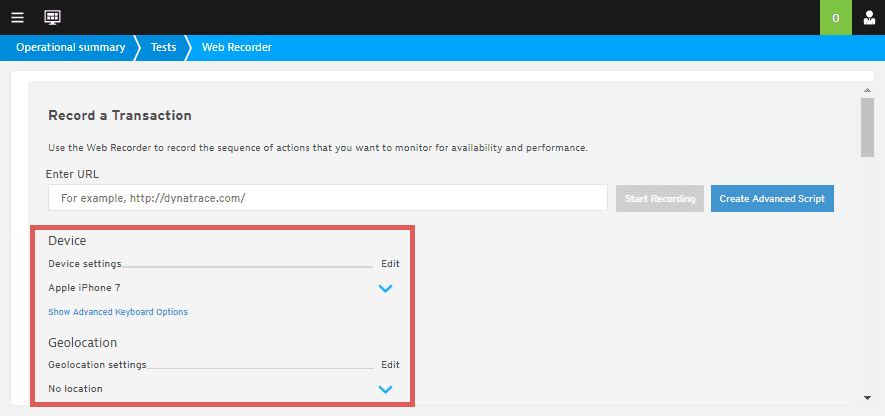Show Advanced Keyboard Options link
This screenshot has width=885, height=416.
118,312
